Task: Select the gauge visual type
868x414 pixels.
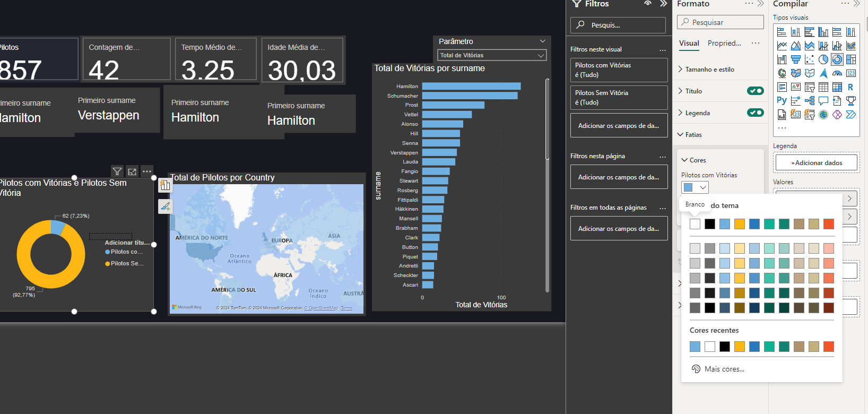Action: pyautogui.click(x=837, y=73)
